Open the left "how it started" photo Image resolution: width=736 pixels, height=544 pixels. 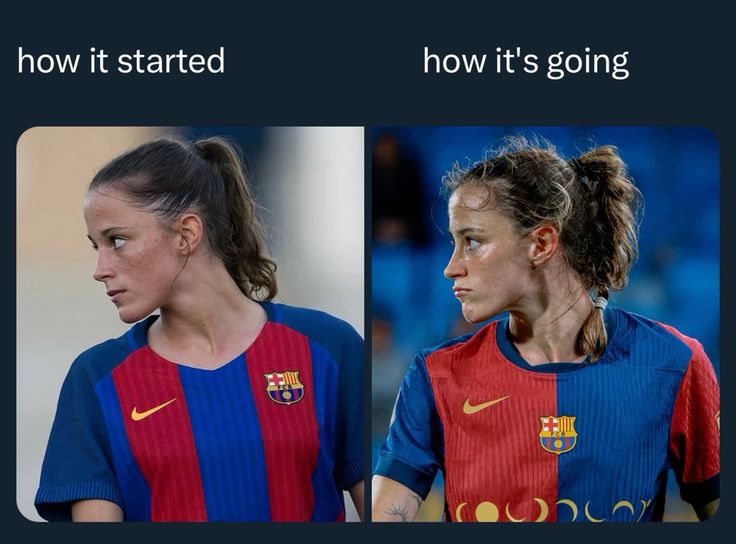[x=190, y=324]
